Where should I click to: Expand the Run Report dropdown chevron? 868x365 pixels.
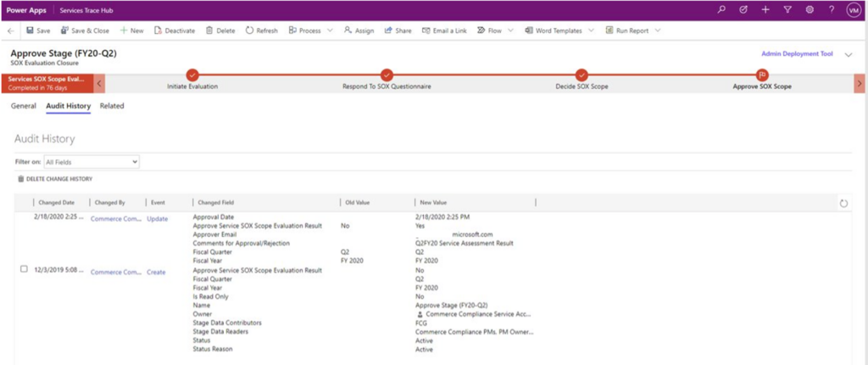click(x=658, y=31)
